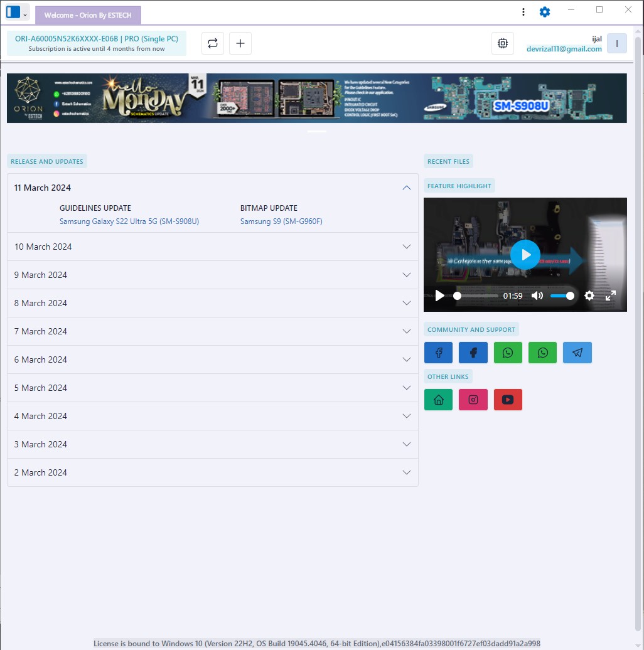Viewport: 644px width, 650px height.
Task: Select the Welcome - Orion By ESTECH tab
Action: [x=88, y=15]
